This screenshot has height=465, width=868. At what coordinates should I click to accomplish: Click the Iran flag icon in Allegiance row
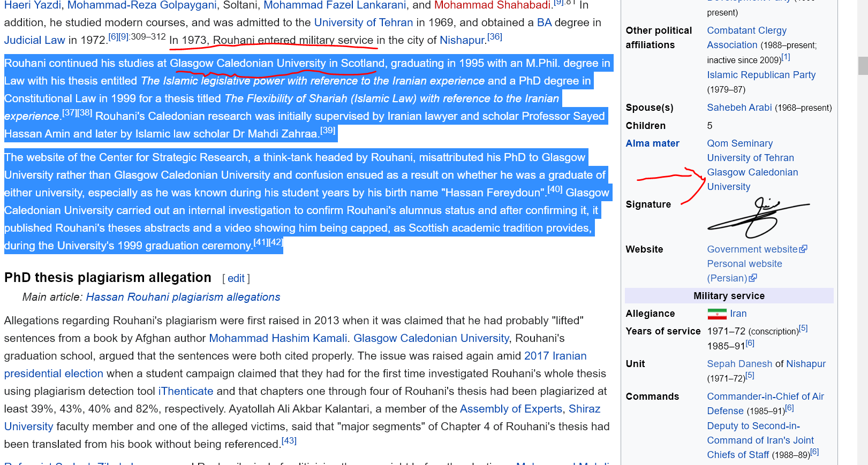coord(717,314)
